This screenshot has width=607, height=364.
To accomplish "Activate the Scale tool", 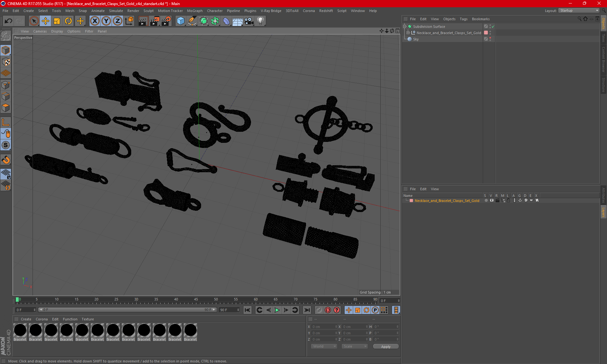I will [x=57, y=21].
